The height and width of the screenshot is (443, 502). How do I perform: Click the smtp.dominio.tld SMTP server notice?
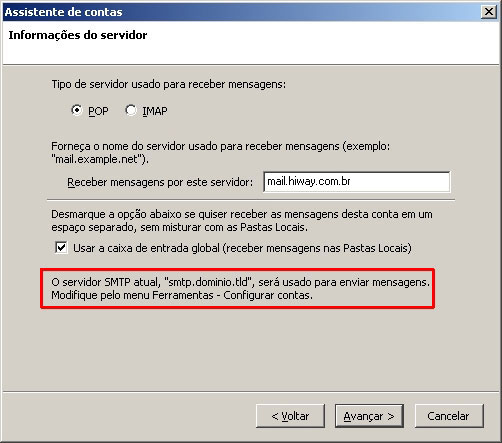coord(240,282)
